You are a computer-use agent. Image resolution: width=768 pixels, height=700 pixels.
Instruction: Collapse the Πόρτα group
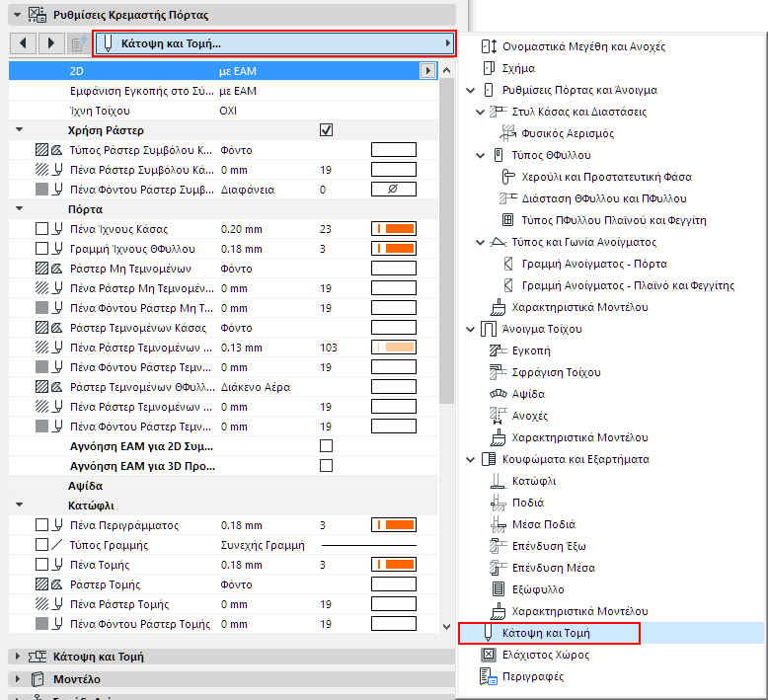[20, 209]
